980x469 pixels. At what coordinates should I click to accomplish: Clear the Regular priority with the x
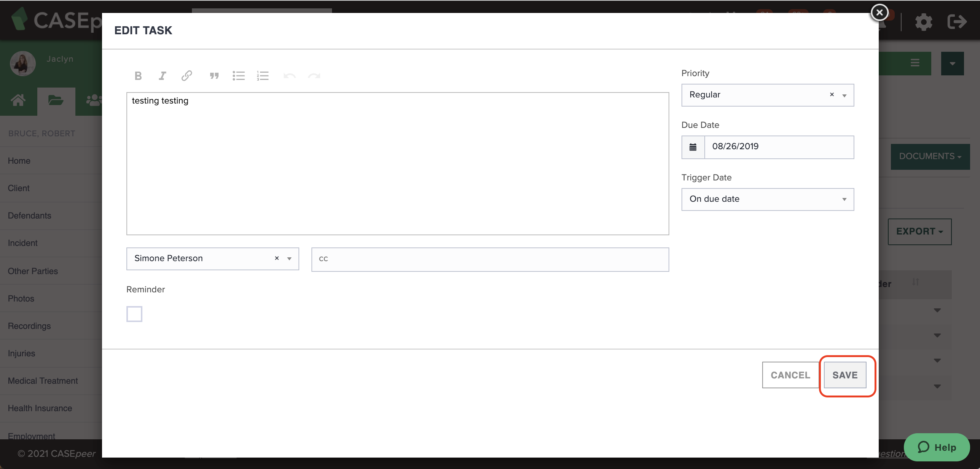[x=832, y=95]
